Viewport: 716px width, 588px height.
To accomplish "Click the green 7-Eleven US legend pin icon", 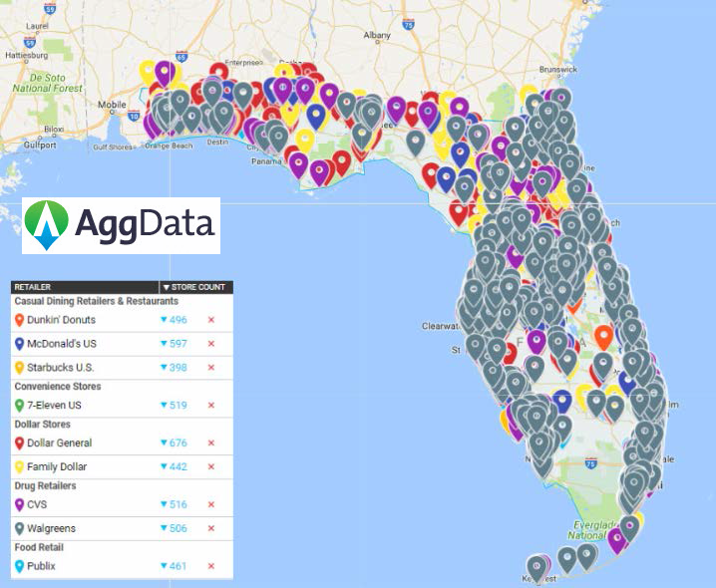I will [19, 406].
